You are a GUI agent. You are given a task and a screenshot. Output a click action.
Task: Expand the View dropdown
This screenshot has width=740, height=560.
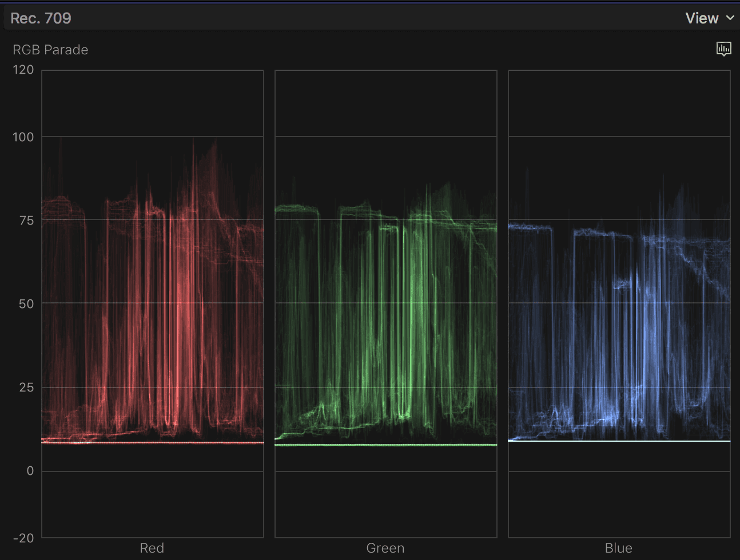pos(709,18)
